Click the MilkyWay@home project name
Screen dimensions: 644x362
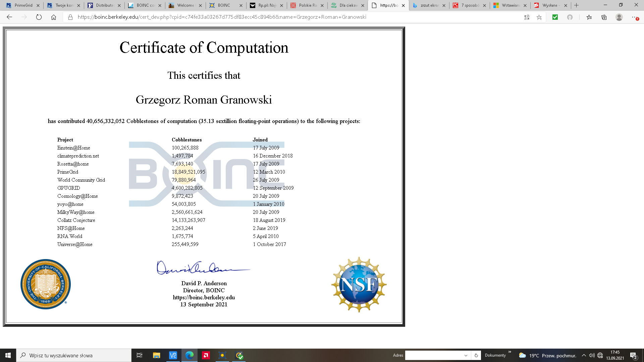click(x=76, y=212)
